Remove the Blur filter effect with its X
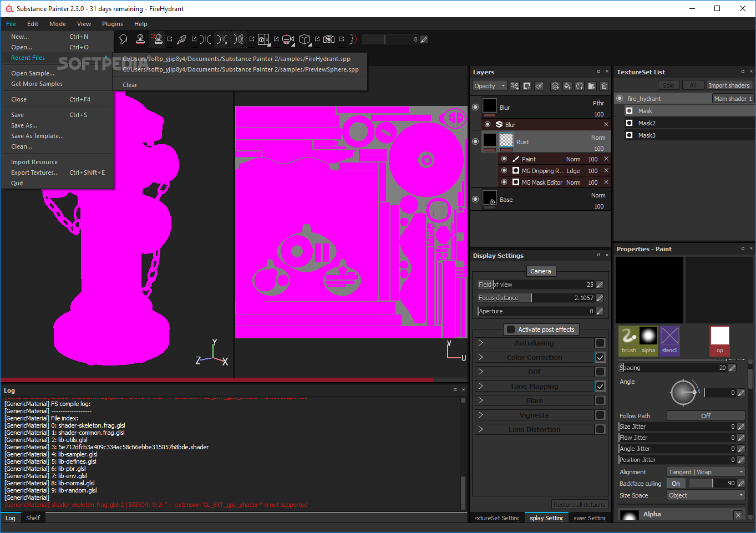 tap(606, 124)
